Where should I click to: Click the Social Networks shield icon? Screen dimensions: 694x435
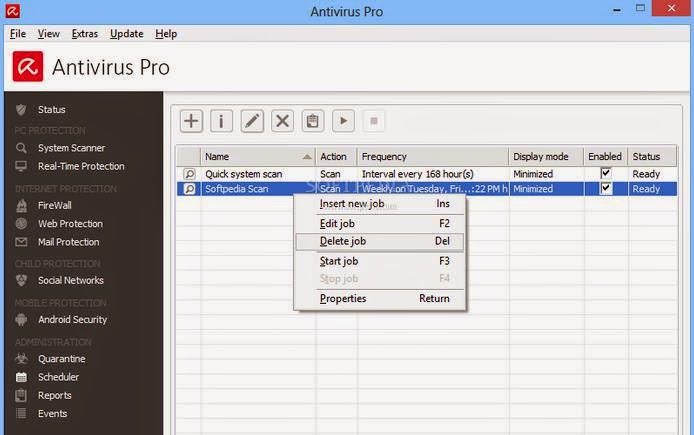(21, 280)
